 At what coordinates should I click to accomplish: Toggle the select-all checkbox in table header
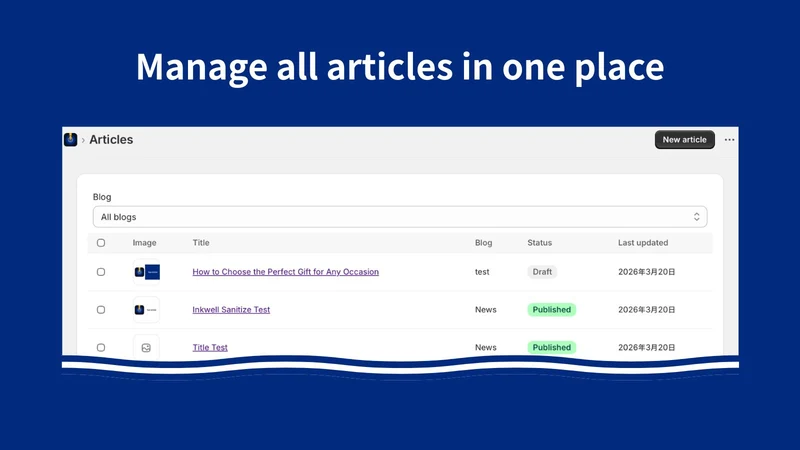point(101,243)
